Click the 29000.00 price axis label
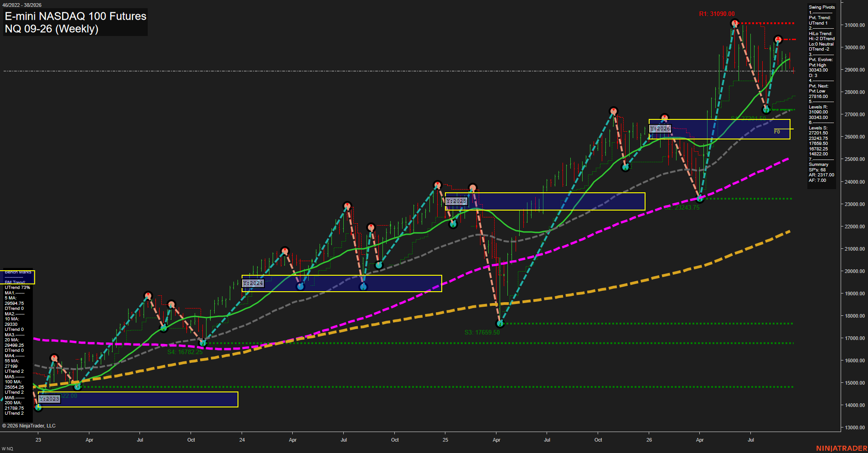This screenshot has height=453, width=868. pos(855,70)
